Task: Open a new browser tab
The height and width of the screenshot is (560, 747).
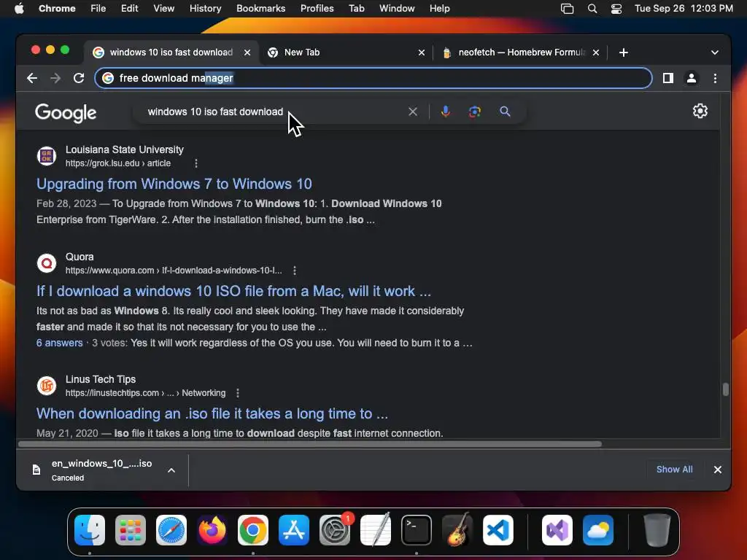Action: coord(624,52)
